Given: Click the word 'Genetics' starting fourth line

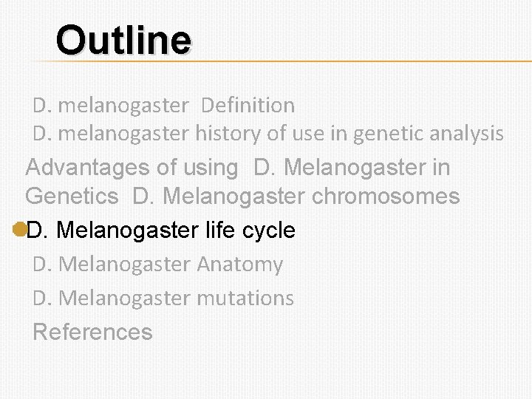Looking at the screenshot, I should click(x=72, y=197).
